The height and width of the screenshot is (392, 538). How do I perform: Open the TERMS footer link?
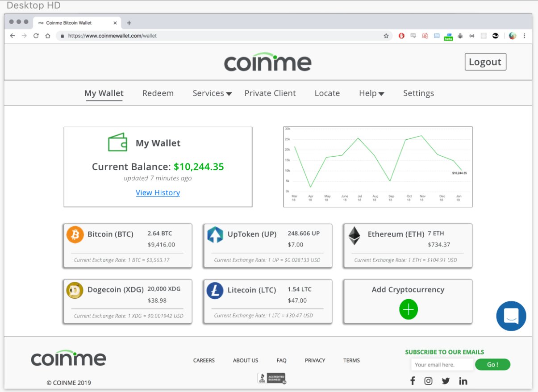351,360
